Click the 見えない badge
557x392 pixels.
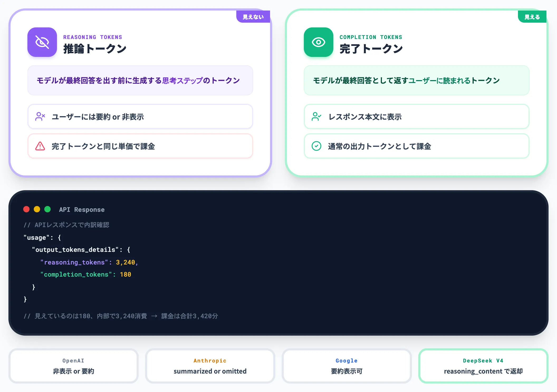click(253, 17)
